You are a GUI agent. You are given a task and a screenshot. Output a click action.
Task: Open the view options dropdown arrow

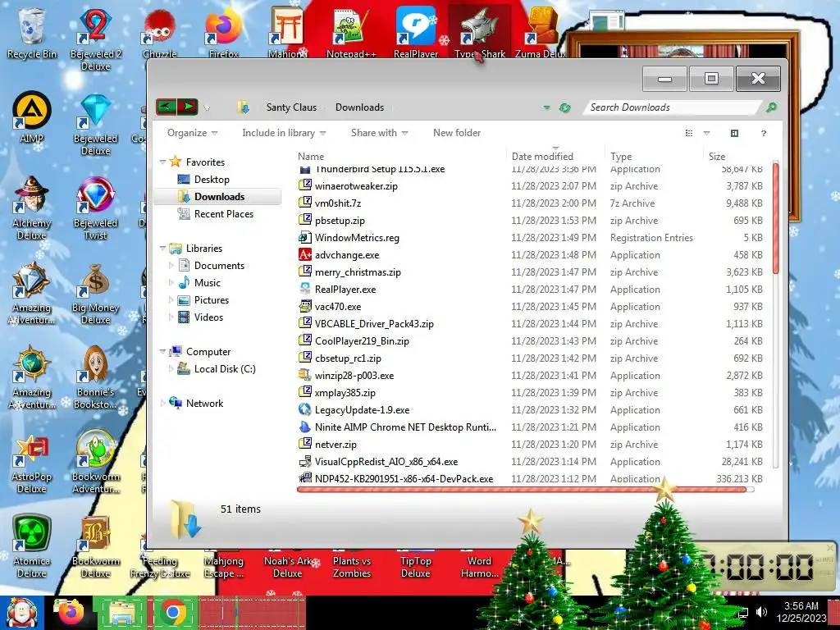(x=706, y=134)
